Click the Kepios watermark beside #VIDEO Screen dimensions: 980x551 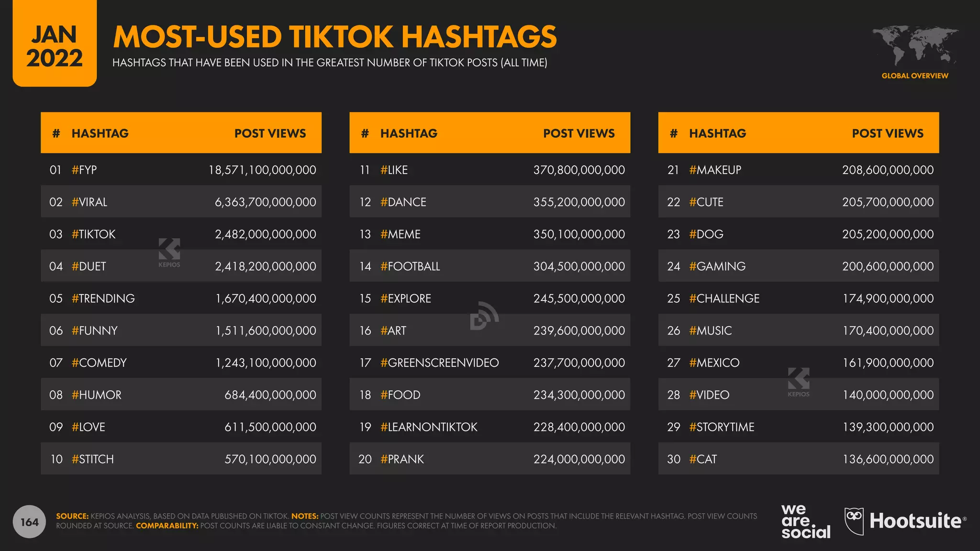[x=798, y=382]
